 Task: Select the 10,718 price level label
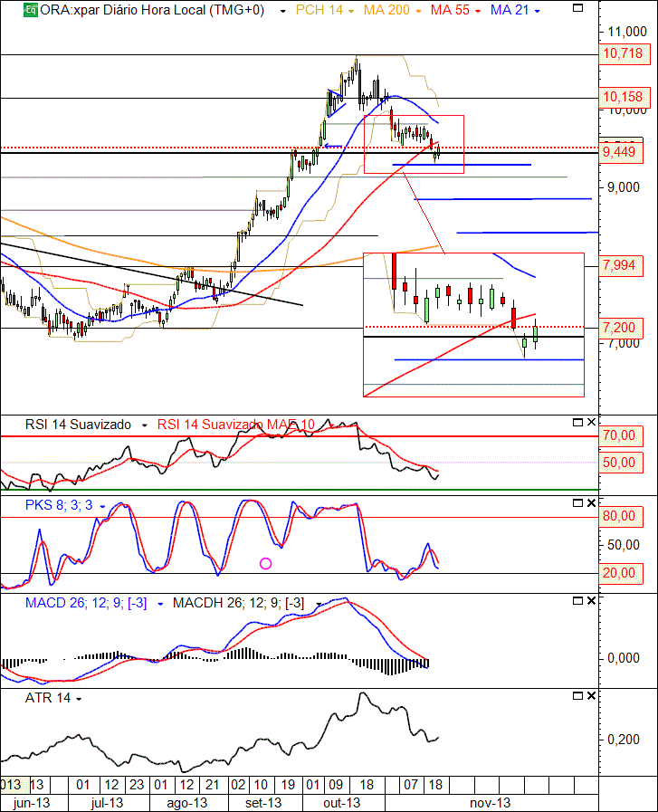point(625,53)
